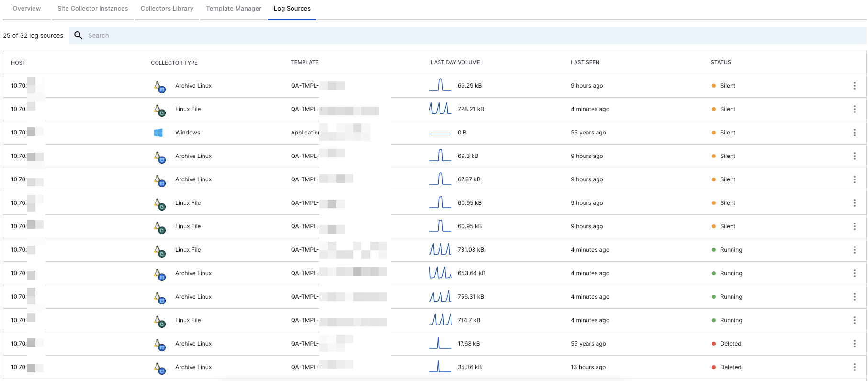Click '55 years ago' in the 17.68 kB row

pyautogui.click(x=588, y=344)
